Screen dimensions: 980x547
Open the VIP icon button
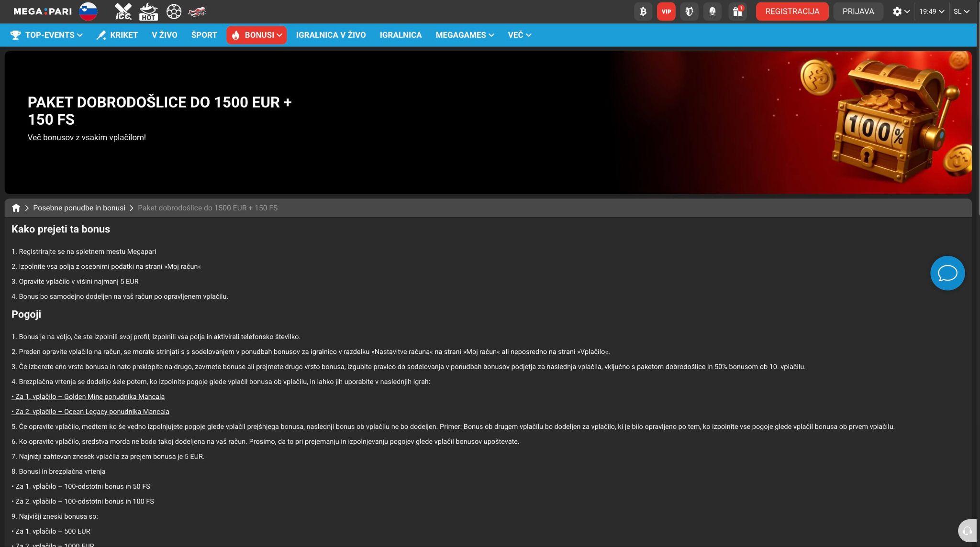click(666, 11)
